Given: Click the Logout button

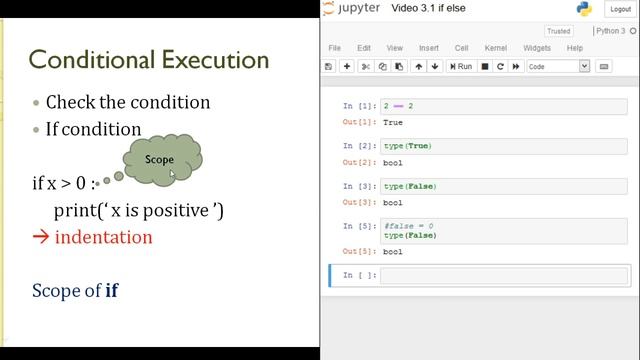Looking at the screenshot, I should (620, 9).
